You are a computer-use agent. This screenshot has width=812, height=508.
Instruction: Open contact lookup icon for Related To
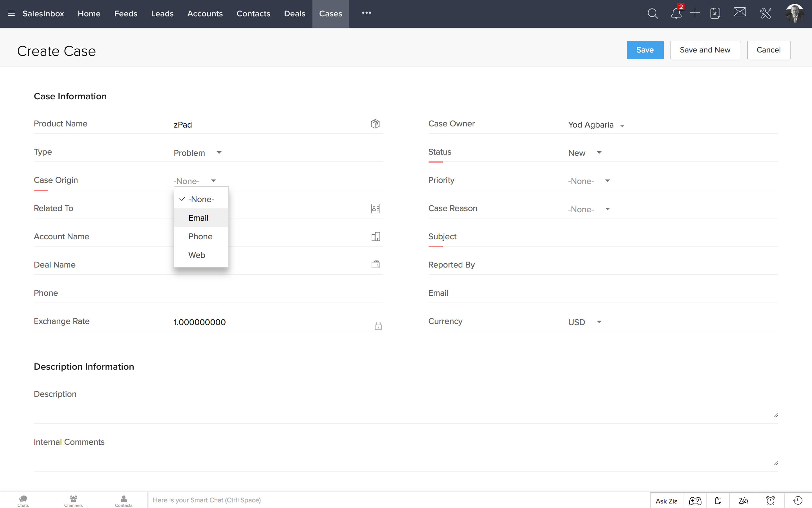375,209
